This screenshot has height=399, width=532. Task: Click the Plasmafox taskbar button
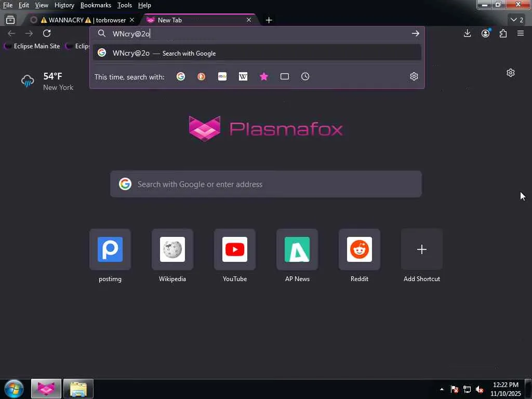coord(46,389)
